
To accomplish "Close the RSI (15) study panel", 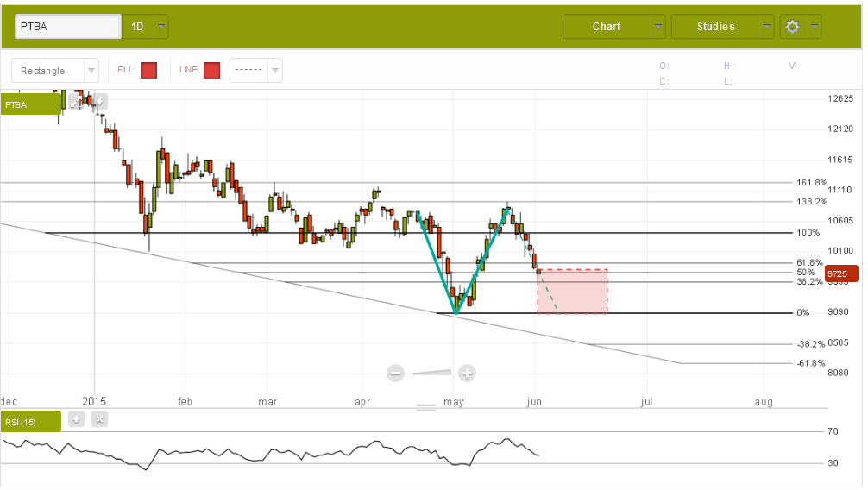I will (x=99, y=419).
